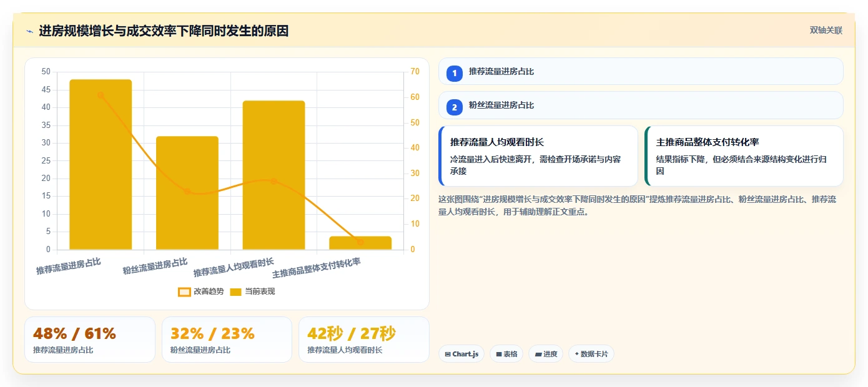The height and width of the screenshot is (387, 868).
Task: Open the 主推商品整体支付转化率 insight card
Action: click(744, 156)
